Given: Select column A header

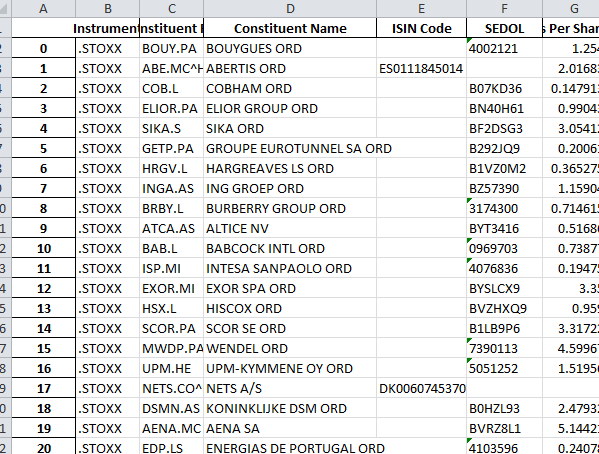Looking at the screenshot, I should [x=44, y=8].
